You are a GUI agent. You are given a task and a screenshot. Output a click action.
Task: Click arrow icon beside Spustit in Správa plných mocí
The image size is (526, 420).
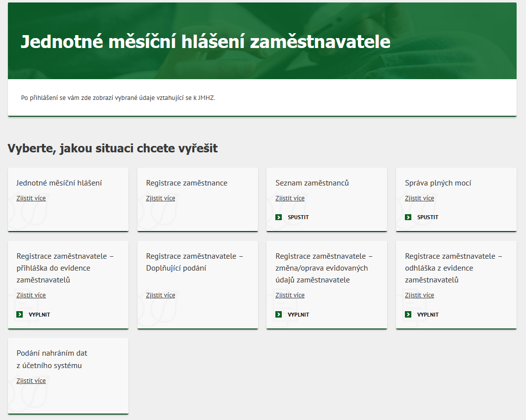(408, 217)
